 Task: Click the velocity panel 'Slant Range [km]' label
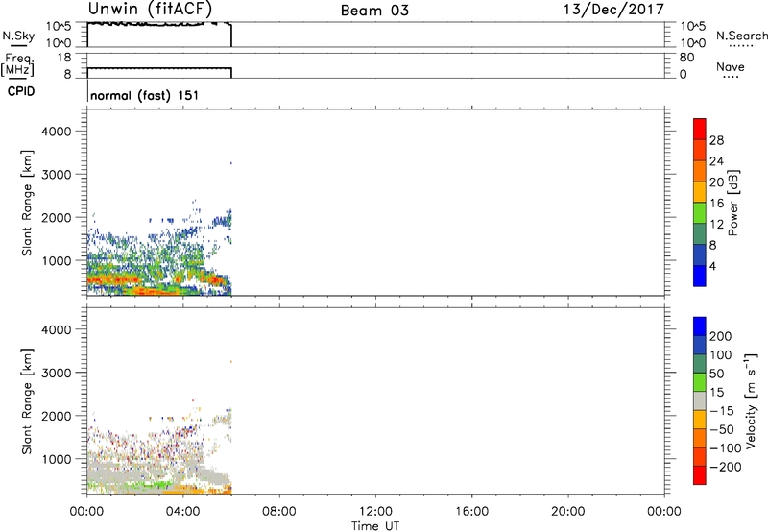click(27, 401)
